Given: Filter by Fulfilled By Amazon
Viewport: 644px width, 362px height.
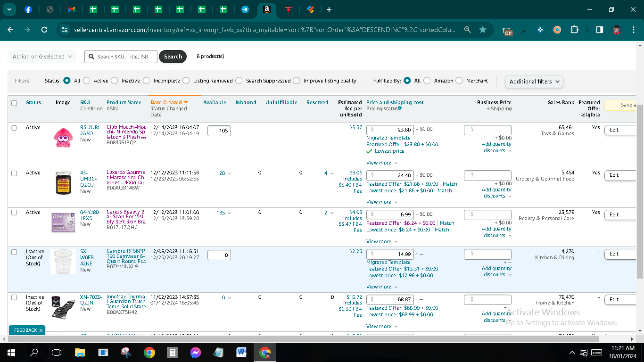Looking at the screenshot, I should [x=427, y=81].
